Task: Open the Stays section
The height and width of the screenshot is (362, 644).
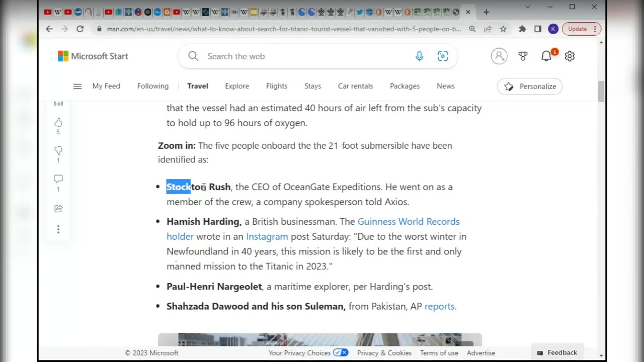Action: click(x=312, y=86)
